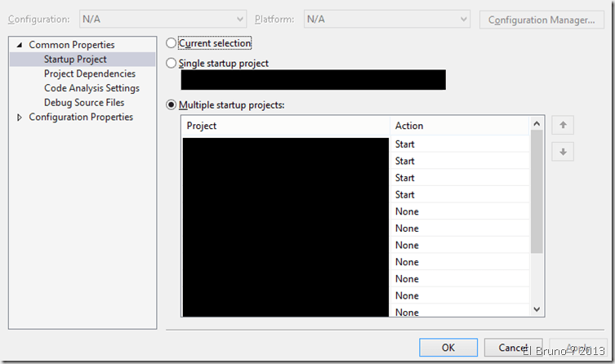
Task: Select the Multiple startup projects radio button
Action: pyautogui.click(x=171, y=105)
